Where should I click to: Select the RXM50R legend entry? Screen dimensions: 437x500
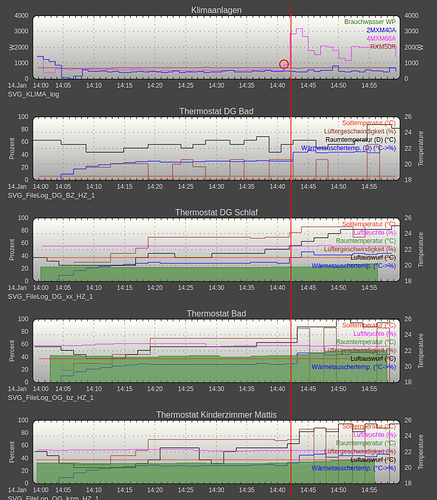pyautogui.click(x=383, y=47)
